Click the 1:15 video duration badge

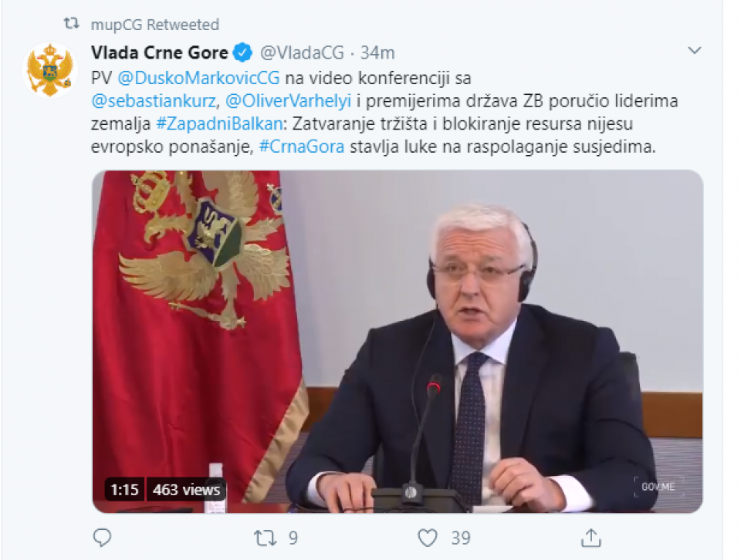click(x=124, y=490)
